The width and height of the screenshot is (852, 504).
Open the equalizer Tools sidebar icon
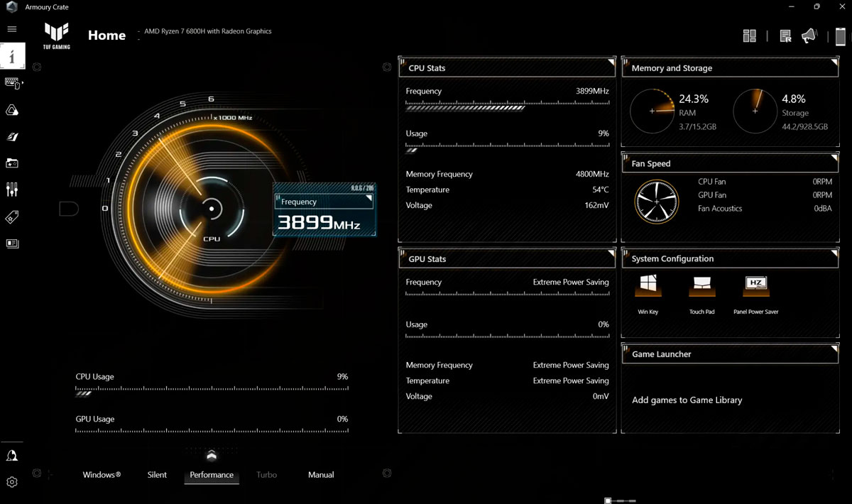(12, 190)
